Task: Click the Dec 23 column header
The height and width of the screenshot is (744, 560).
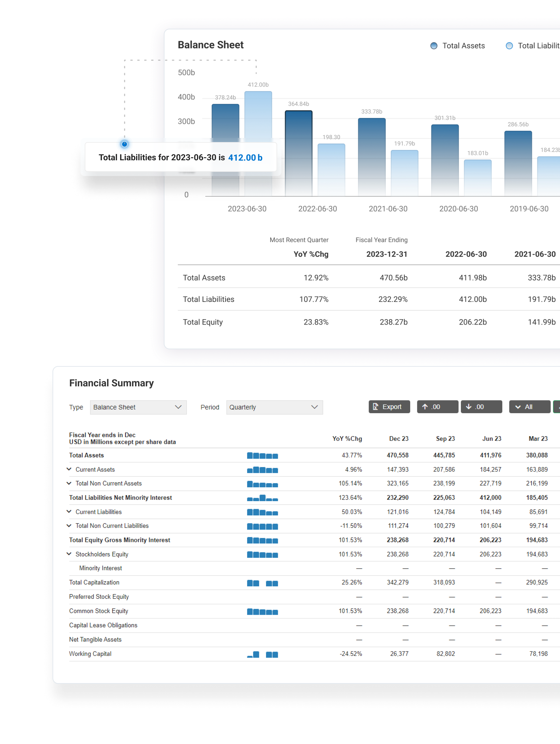Action: point(399,439)
